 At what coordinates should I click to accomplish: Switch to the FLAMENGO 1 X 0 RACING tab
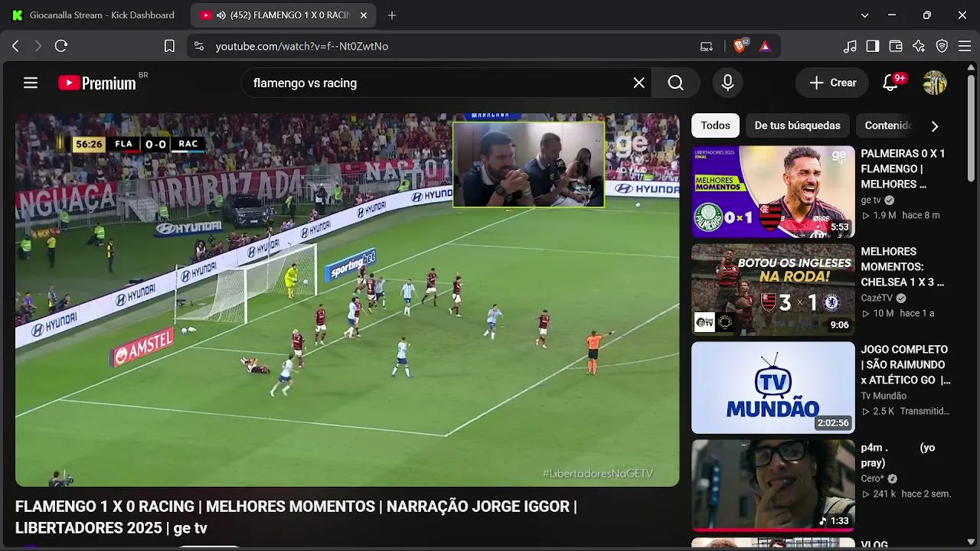point(283,15)
